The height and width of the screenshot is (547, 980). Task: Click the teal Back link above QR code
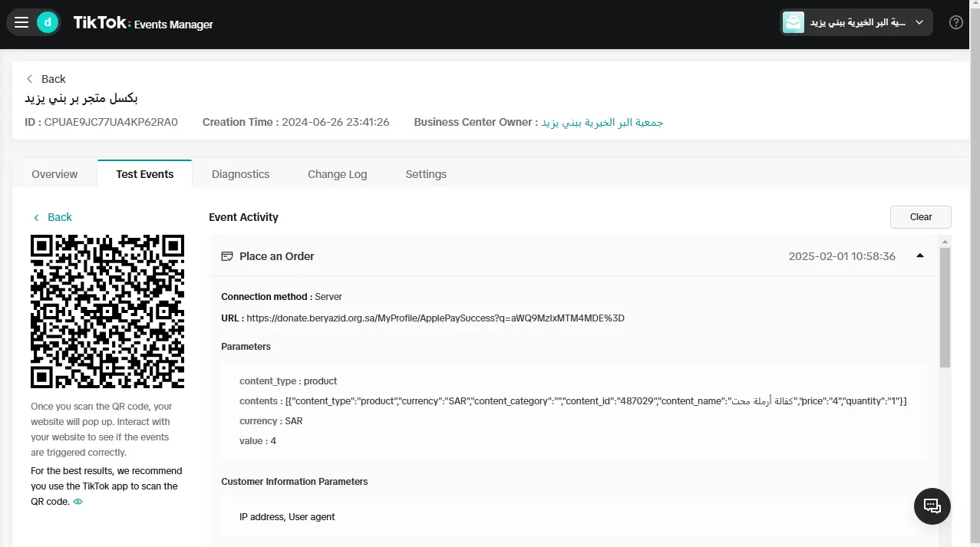[x=52, y=217]
